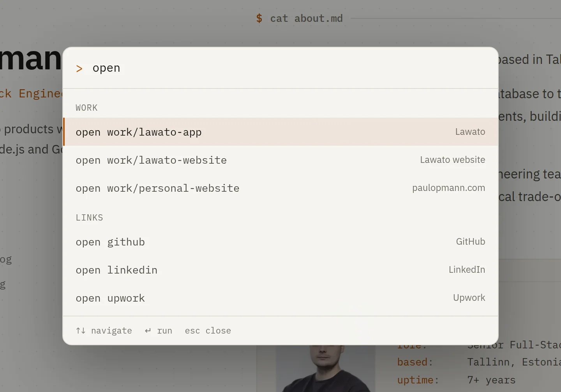Click "paulopmann.com" label on the right

pyautogui.click(x=448, y=188)
